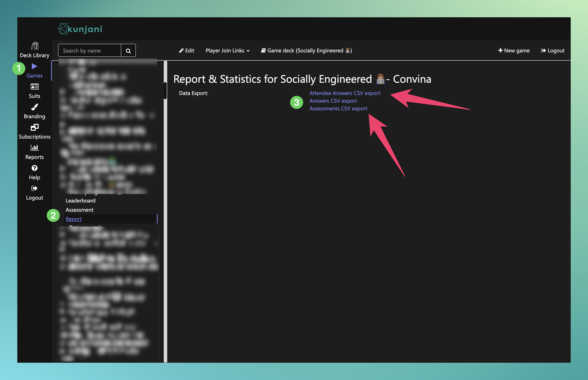The height and width of the screenshot is (380, 588).
Task: Expand the Player Join Links dropdown
Action: coord(228,51)
